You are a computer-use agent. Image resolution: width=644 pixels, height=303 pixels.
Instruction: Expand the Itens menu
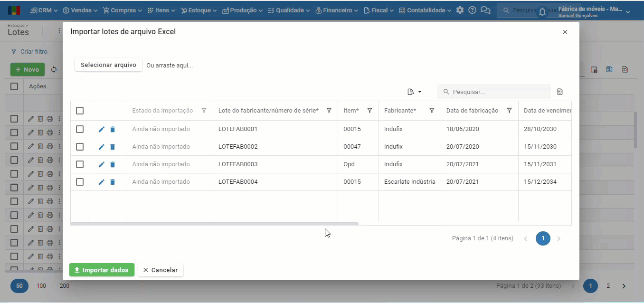161,10
